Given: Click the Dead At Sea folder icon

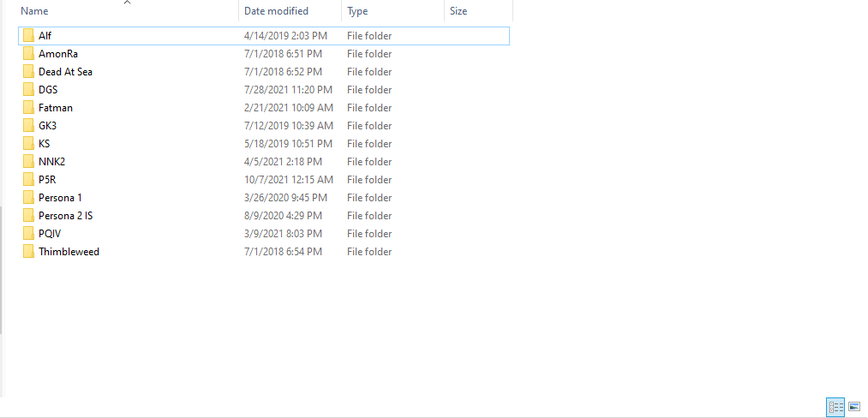Looking at the screenshot, I should tap(29, 72).
